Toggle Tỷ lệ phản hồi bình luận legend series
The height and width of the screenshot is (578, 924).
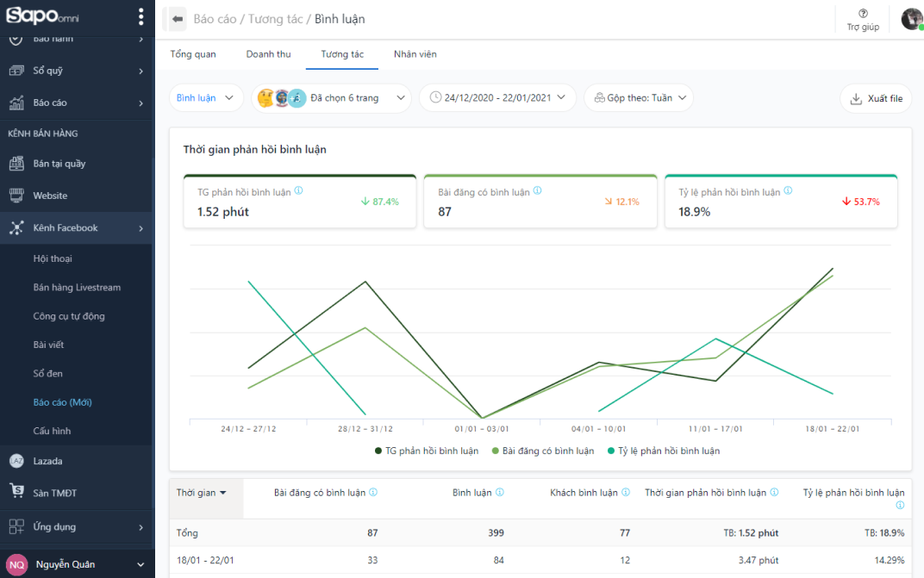coord(664,451)
